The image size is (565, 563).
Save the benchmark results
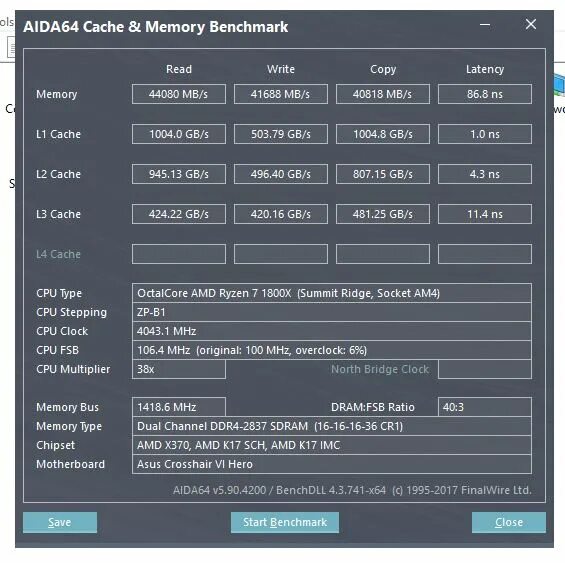coord(60,522)
